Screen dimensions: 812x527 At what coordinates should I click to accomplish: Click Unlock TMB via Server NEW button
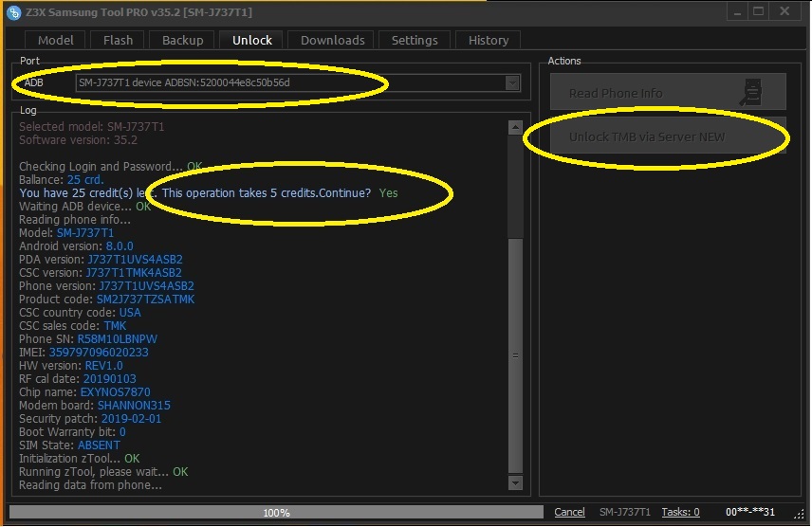click(668, 136)
